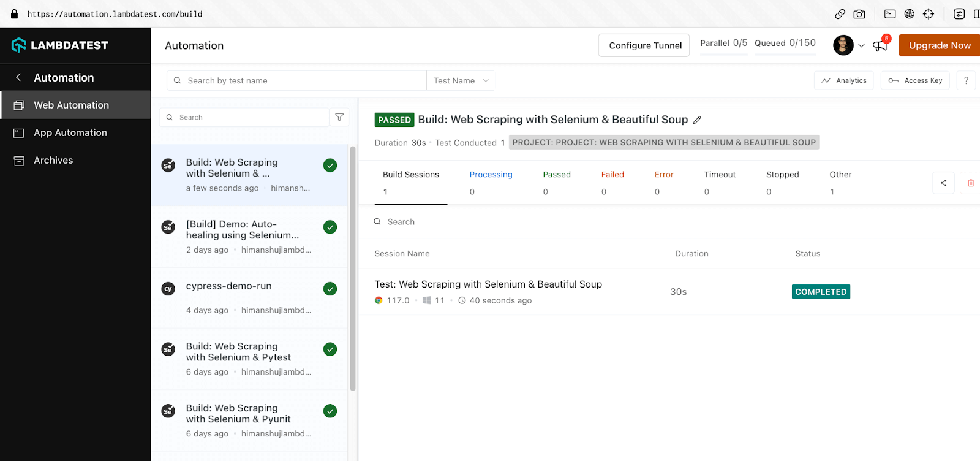Image resolution: width=980 pixels, height=461 pixels.
Task: Select the first Web Scraping with Selenium build
Action: (x=250, y=175)
